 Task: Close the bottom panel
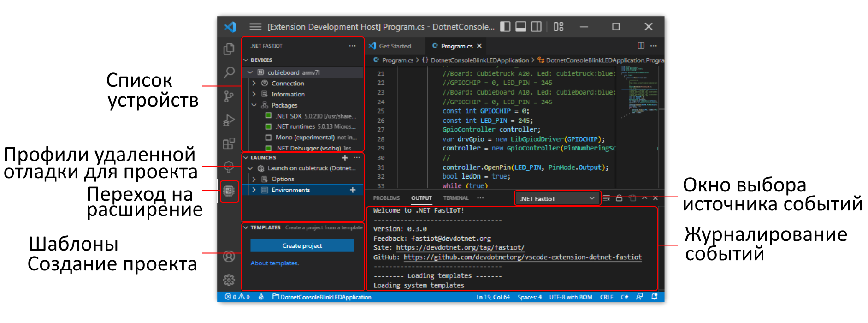(655, 198)
